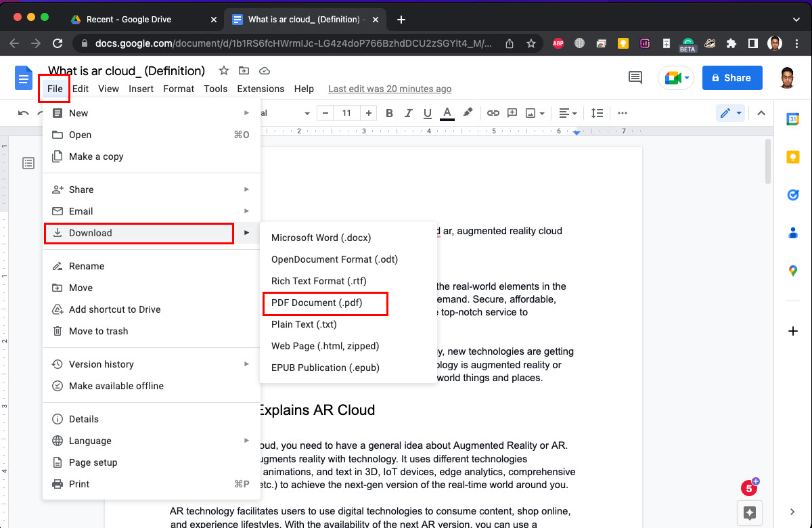Choose Rename in File menu
This screenshot has width=812, height=528.
(x=152, y=266)
